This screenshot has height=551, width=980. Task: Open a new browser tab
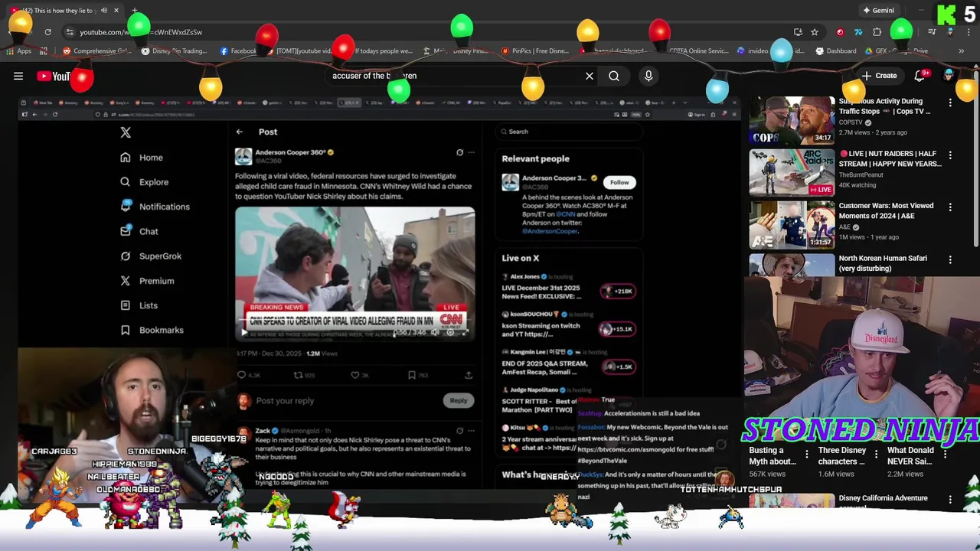pos(134,11)
